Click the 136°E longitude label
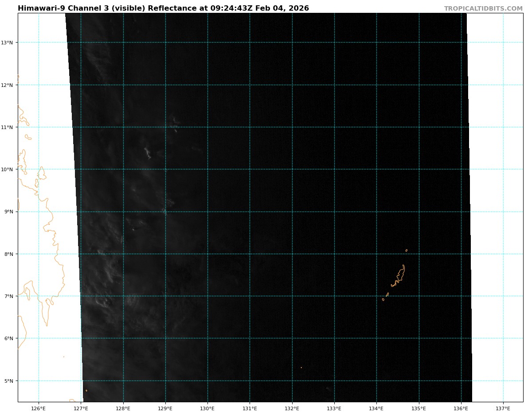 (461, 408)
